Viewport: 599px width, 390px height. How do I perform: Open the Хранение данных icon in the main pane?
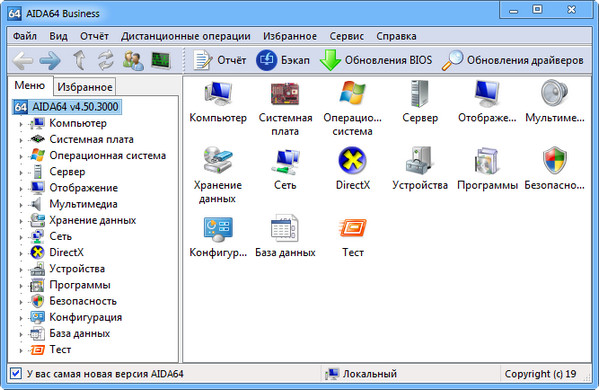218,160
